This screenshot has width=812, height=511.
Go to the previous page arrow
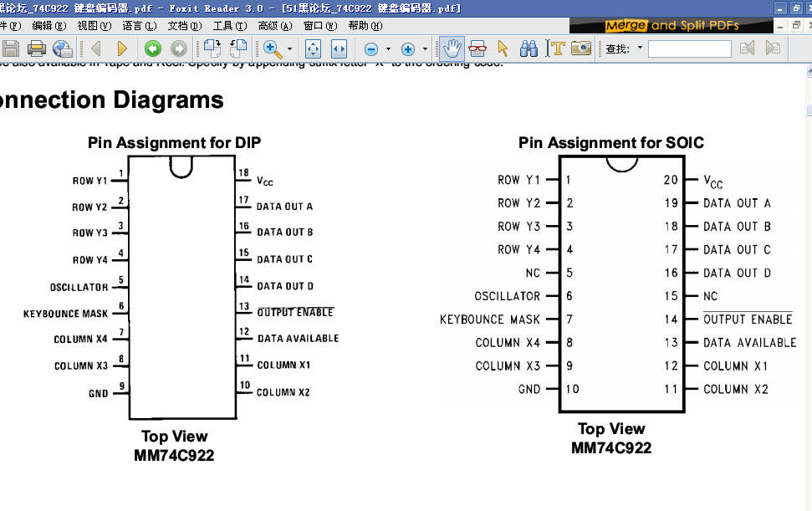pos(96,49)
